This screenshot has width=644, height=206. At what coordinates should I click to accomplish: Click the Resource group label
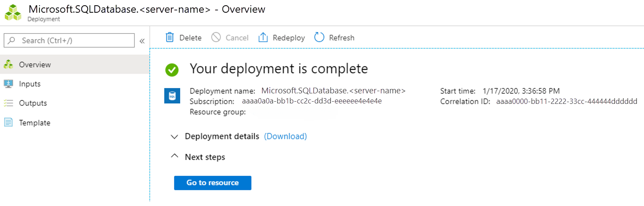(x=217, y=112)
